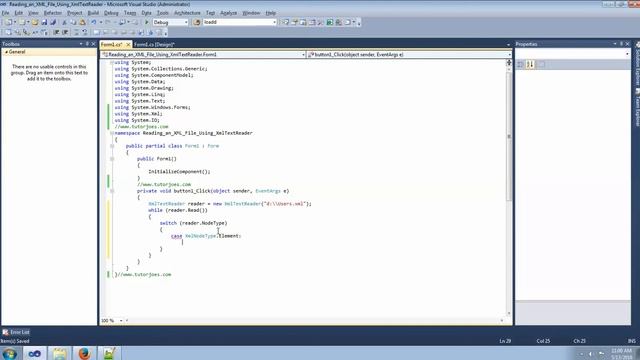
Task: Close the Toolbox panel
Action: coord(93,44)
